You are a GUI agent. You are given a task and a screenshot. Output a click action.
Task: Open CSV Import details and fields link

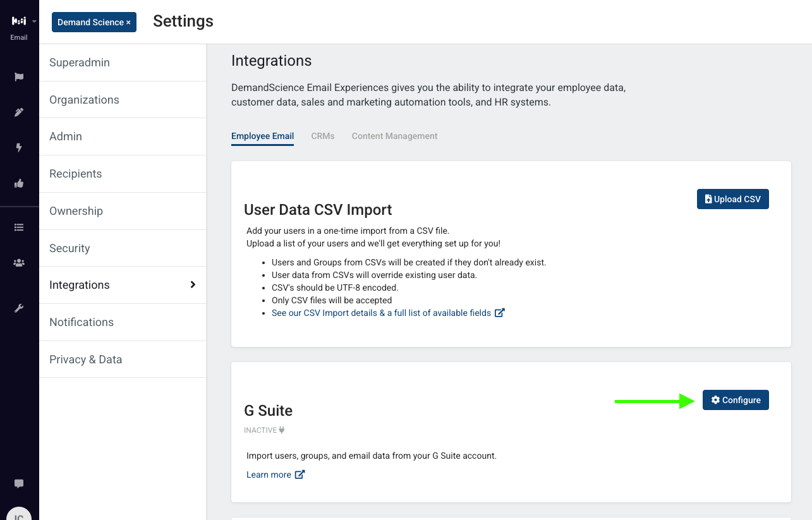coord(388,313)
